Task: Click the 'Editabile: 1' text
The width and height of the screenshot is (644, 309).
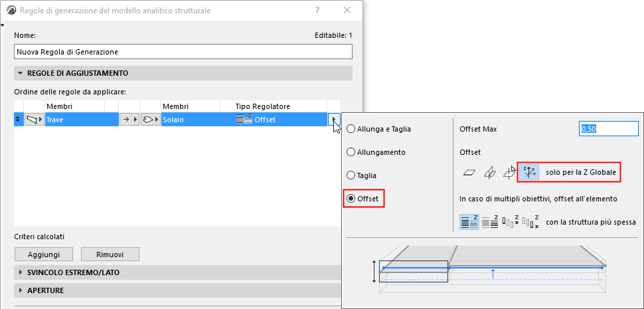Action: [333, 35]
